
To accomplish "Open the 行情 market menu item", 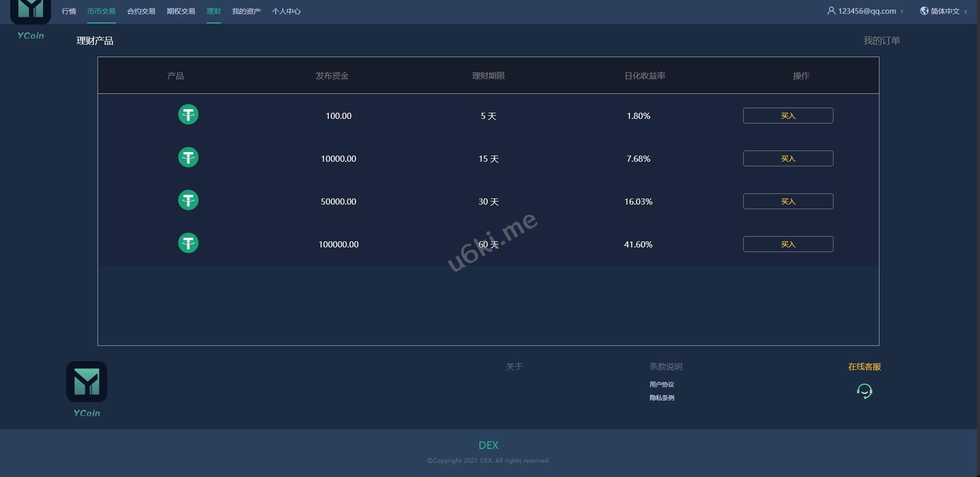I will [x=69, y=11].
